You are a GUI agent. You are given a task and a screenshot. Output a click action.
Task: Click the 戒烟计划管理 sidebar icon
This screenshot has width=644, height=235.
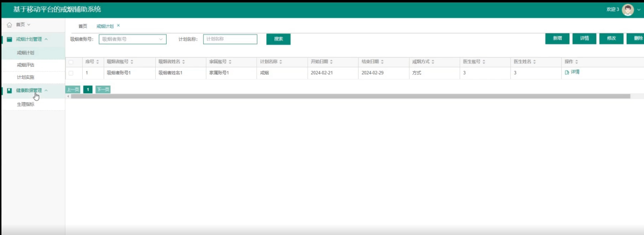coord(9,39)
